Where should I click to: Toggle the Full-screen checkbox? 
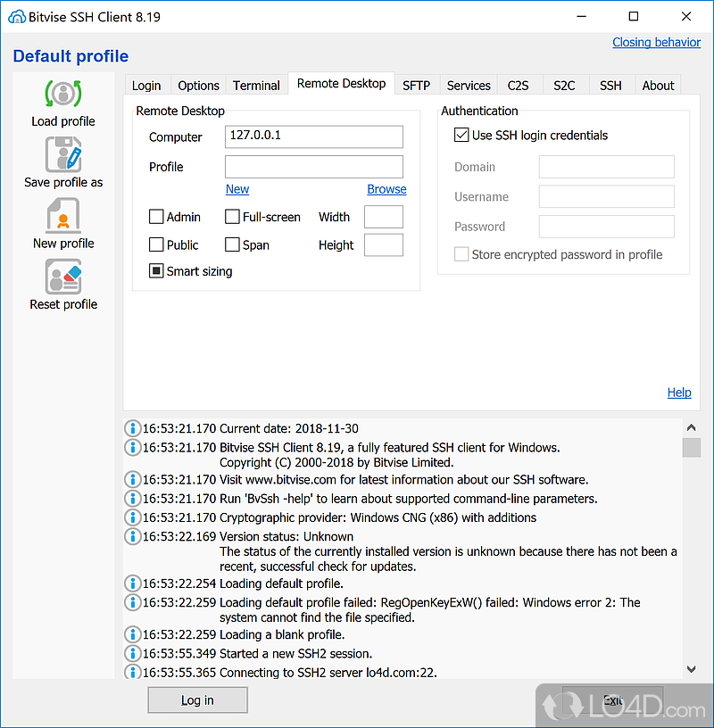click(x=232, y=217)
